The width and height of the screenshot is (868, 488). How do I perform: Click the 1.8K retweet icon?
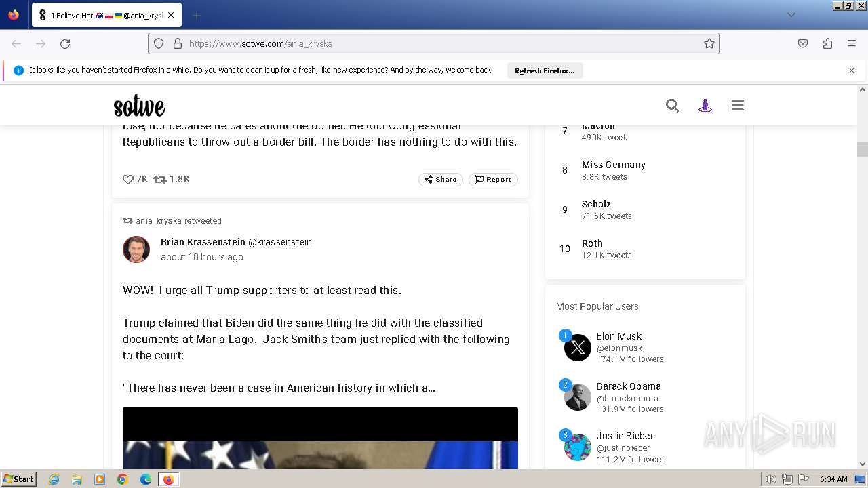point(159,180)
